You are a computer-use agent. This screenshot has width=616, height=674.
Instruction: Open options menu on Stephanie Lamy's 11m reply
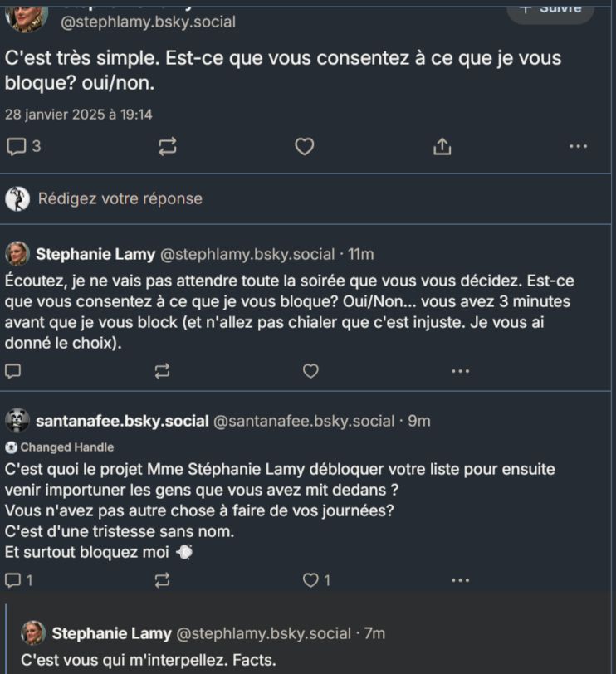pyautogui.click(x=460, y=370)
